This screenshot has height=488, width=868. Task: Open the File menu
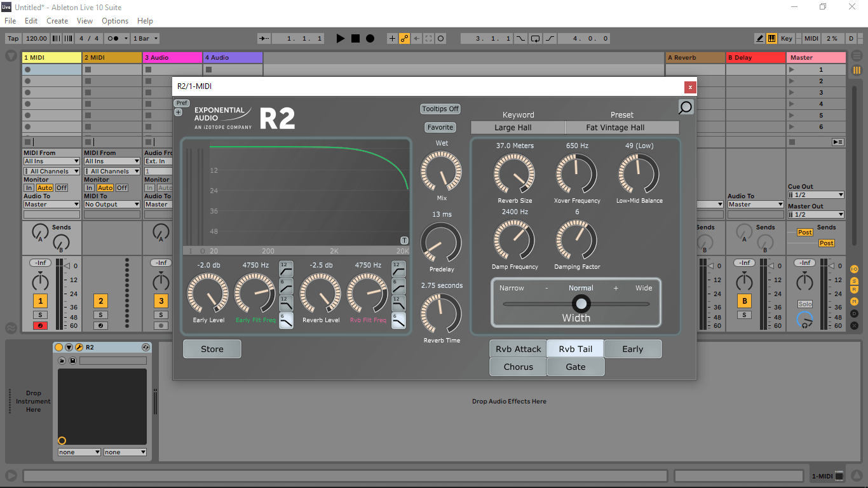[x=10, y=21]
